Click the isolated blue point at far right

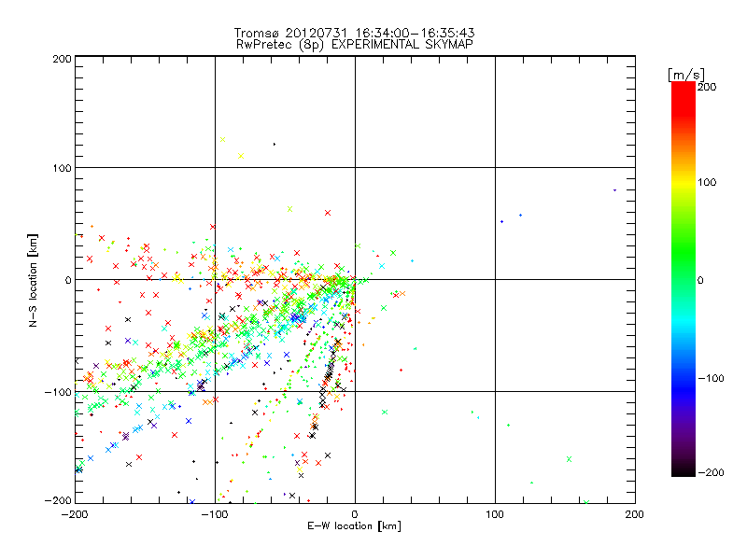click(x=614, y=190)
